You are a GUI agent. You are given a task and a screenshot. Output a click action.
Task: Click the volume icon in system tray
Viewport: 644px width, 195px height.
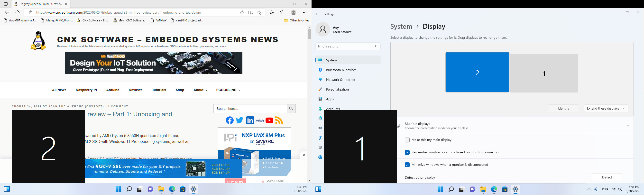620,189
